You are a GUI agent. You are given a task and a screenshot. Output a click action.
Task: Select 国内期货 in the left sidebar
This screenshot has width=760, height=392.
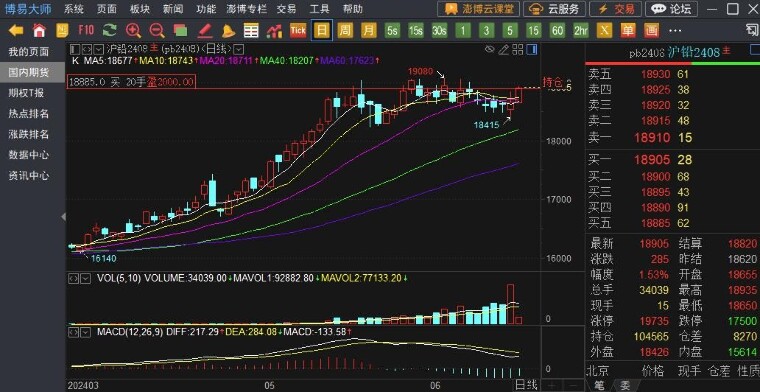pos(29,73)
